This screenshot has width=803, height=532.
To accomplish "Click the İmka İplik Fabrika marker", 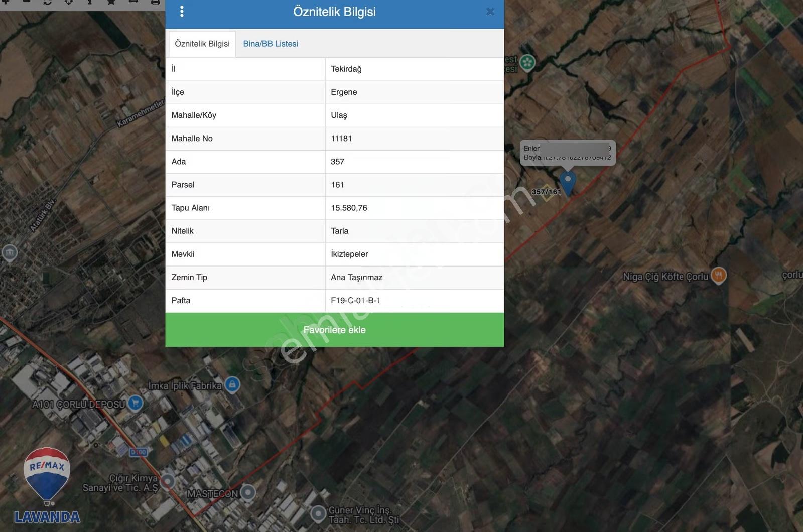I will [232, 385].
